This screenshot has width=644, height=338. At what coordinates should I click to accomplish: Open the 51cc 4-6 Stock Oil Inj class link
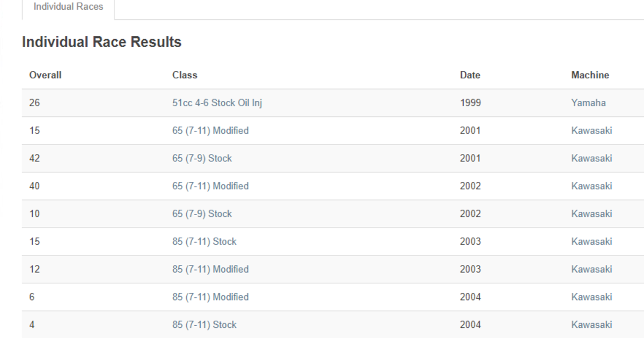coord(217,103)
